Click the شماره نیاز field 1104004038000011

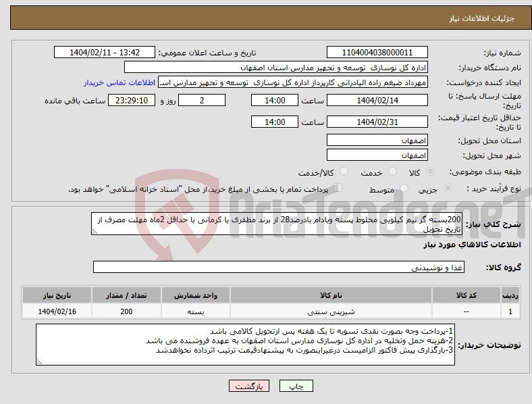377,53
